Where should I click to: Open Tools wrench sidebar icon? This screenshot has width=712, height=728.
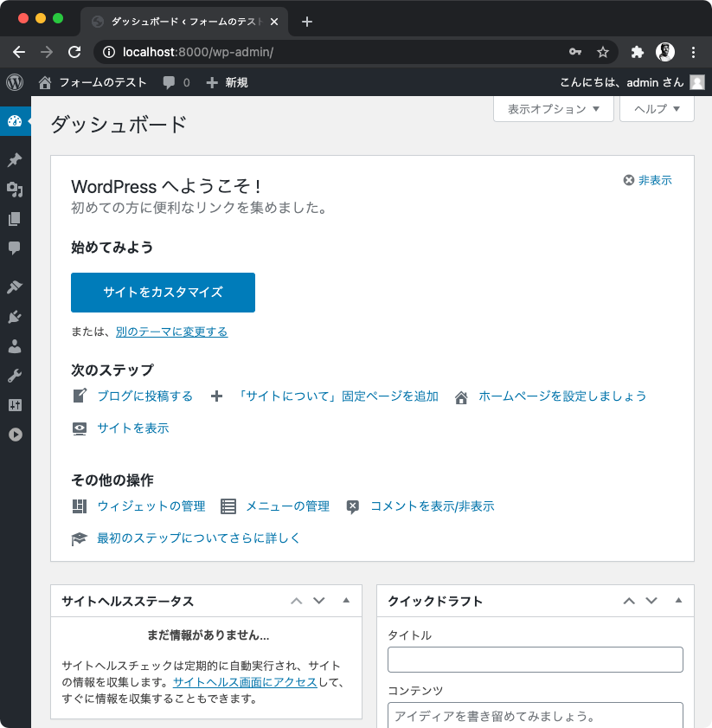[15, 376]
